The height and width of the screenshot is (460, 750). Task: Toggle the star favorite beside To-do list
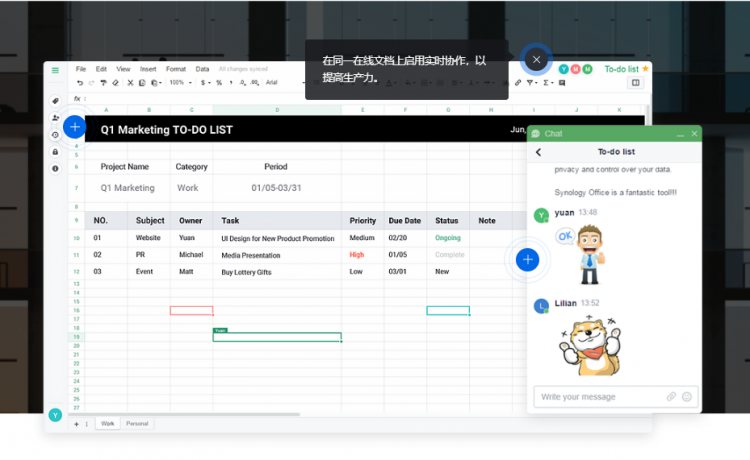pyautogui.click(x=645, y=69)
